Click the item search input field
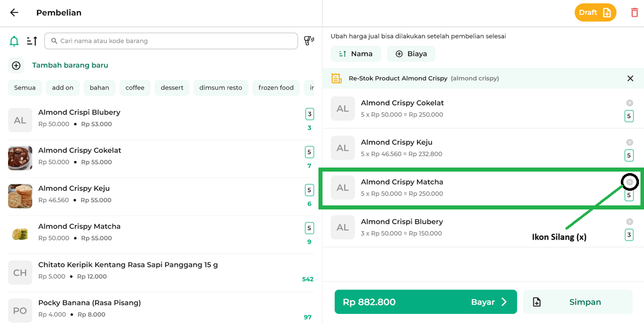 click(171, 41)
